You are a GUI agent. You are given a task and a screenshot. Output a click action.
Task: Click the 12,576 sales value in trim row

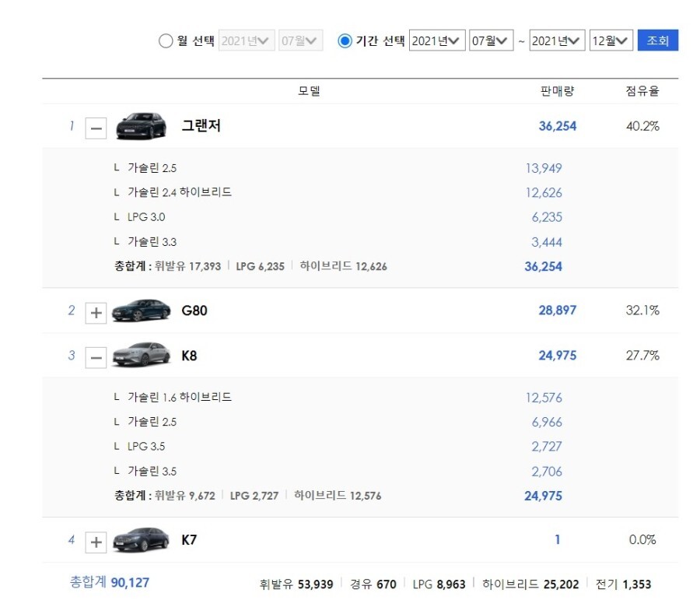[x=544, y=398]
